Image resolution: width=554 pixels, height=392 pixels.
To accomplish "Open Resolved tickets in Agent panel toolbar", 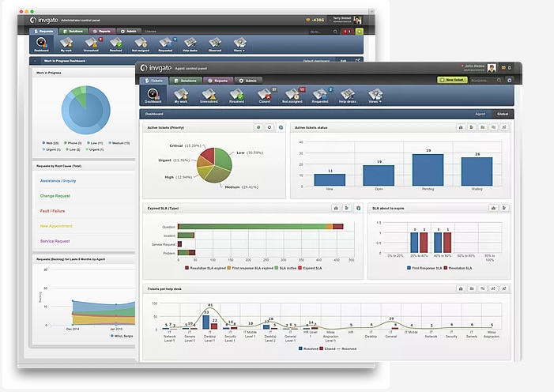I will tap(236, 96).
